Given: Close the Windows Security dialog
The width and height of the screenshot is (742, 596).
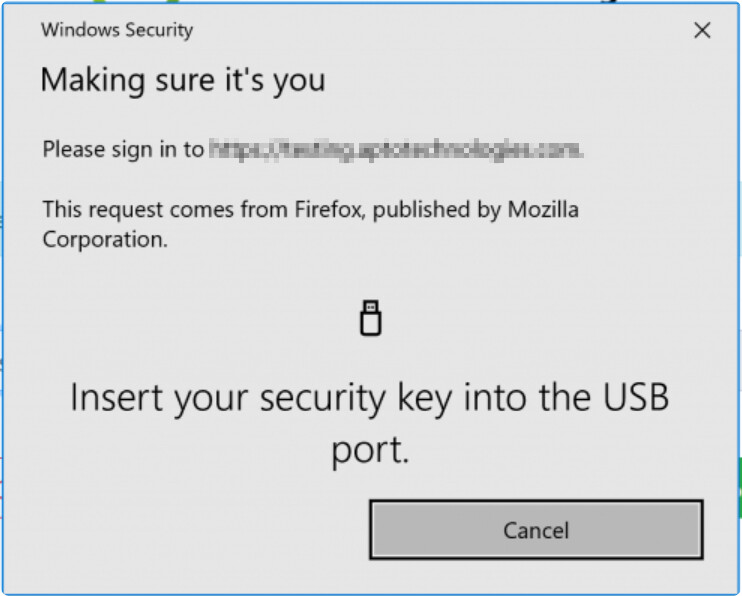Looking at the screenshot, I should [702, 30].
